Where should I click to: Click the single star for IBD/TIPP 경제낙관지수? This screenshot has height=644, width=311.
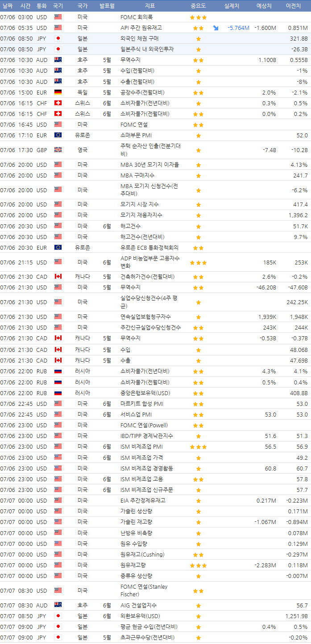198,436
